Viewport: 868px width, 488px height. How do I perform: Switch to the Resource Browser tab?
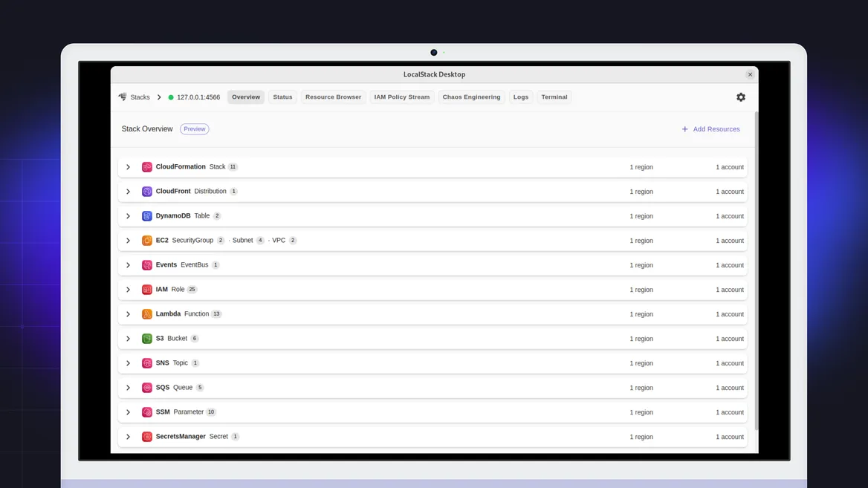pyautogui.click(x=333, y=97)
